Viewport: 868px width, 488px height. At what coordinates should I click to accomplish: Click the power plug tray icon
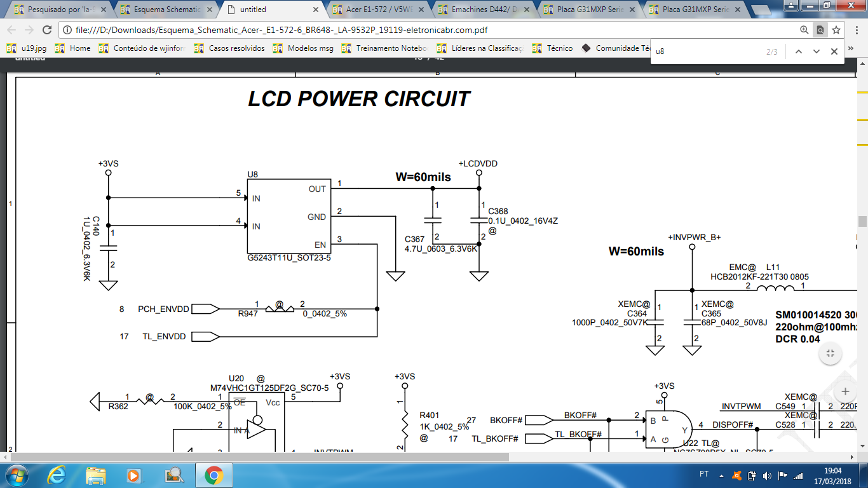(752, 475)
